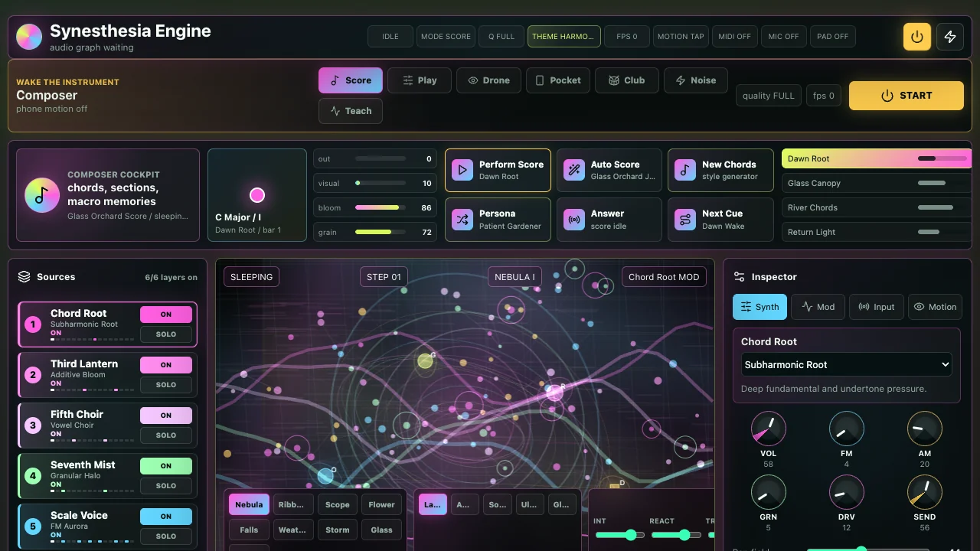Click the MOTION TAP status chip

pyautogui.click(x=681, y=37)
